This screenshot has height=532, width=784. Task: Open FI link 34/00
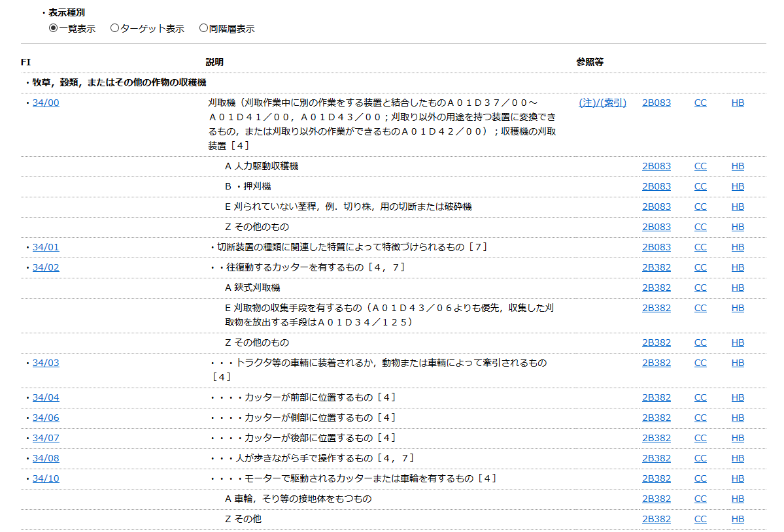click(46, 103)
